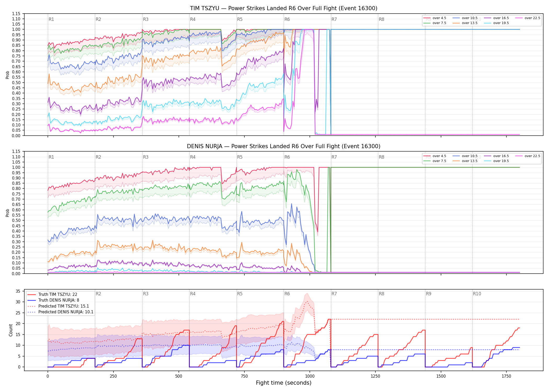549x392 pixels.
Task: Click the 'over 22.5' legend entry in top chart
Action: pos(528,18)
